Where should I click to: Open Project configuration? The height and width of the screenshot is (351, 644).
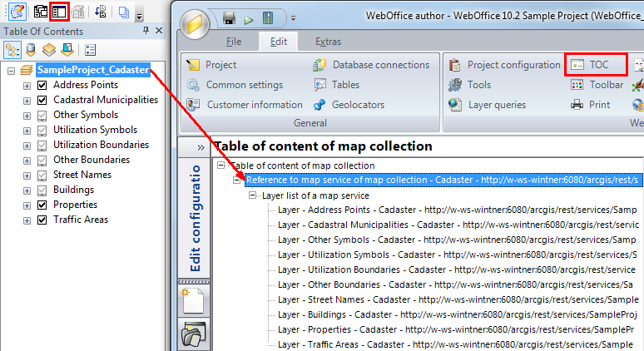pos(504,65)
